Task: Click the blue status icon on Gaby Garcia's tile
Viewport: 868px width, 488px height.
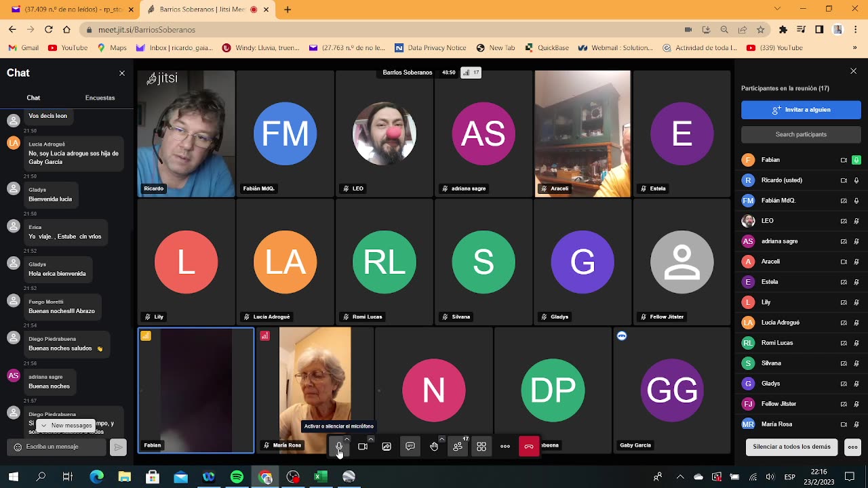Action: pyautogui.click(x=622, y=336)
